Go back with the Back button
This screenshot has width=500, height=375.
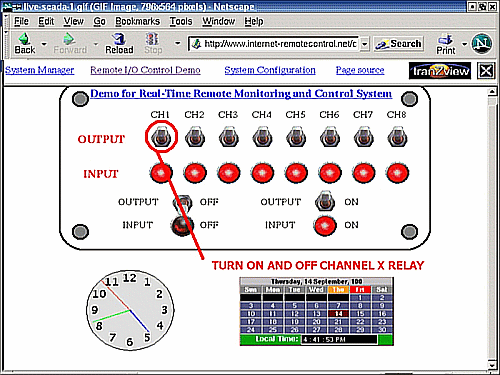pyautogui.click(x=25, y=44)
